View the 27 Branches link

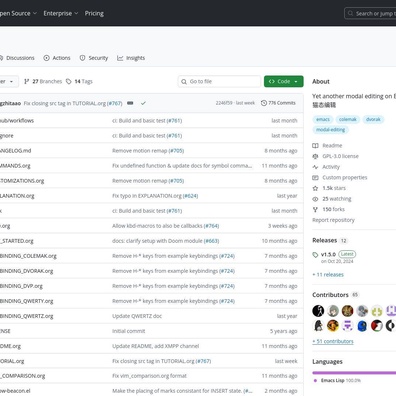pyautogui.click(x=43, y=81)
